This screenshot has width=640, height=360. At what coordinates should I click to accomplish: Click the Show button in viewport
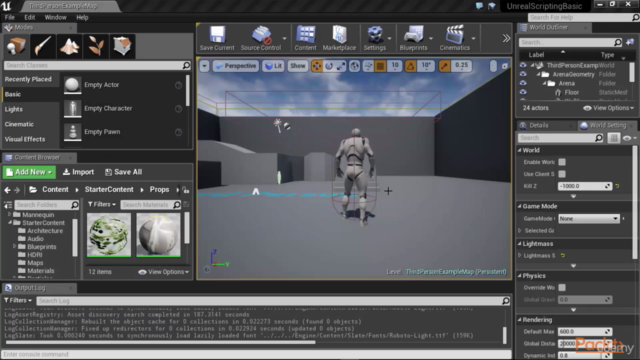[x=298, y=66]
